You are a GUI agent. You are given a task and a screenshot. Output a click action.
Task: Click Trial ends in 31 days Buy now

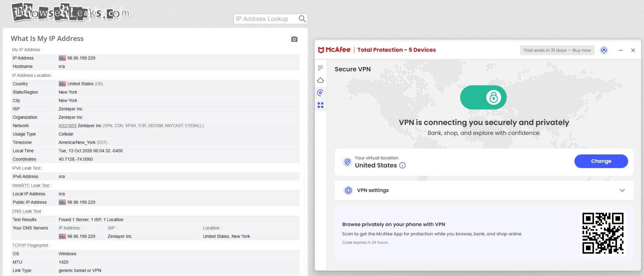(x=557, y=50)
